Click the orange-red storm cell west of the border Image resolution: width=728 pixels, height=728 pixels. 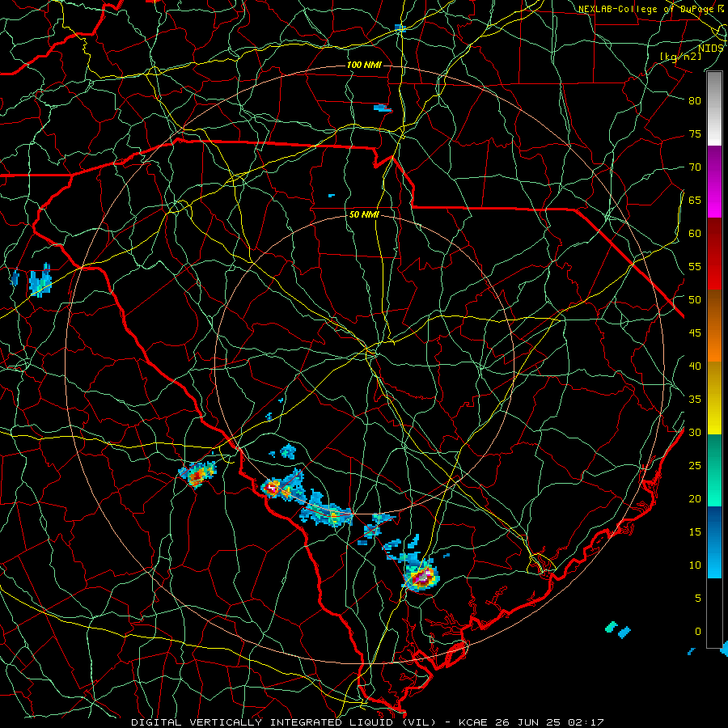point(198,475)
